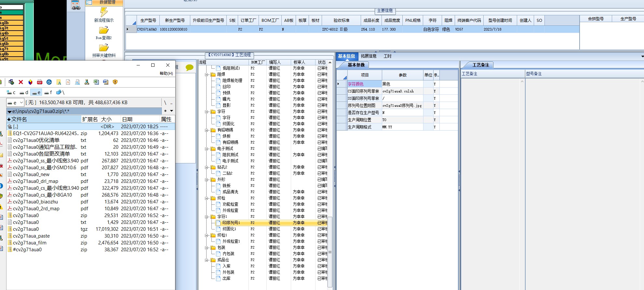Switch to drive c button
This screenshot has width=644, height=290.
(11, 92)
